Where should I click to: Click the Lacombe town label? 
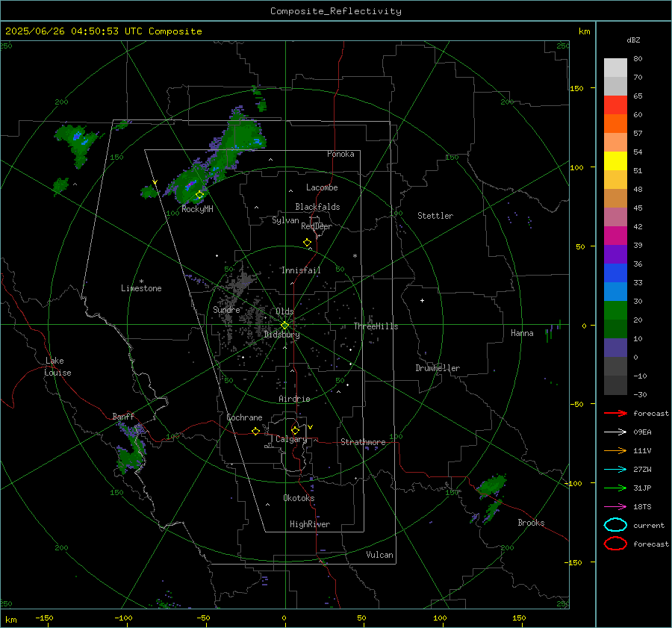tap(322, 187)
